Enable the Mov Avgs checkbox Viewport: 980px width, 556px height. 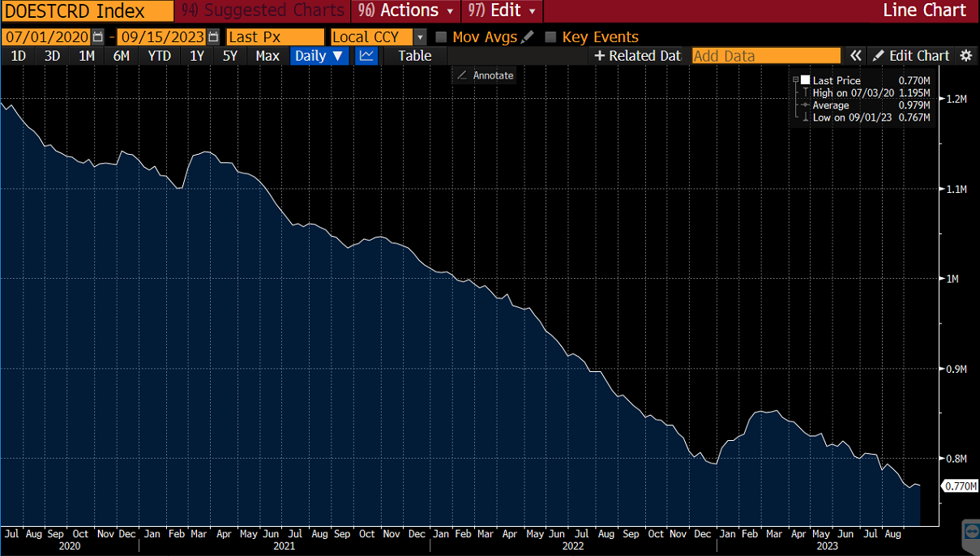(441, 37)
